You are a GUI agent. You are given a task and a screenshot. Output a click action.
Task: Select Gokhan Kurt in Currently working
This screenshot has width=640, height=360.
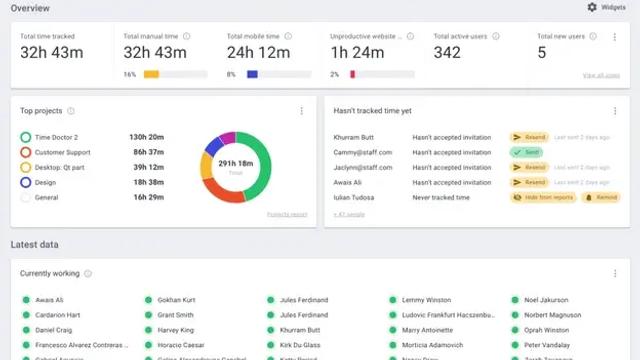(x=176, y=300)
